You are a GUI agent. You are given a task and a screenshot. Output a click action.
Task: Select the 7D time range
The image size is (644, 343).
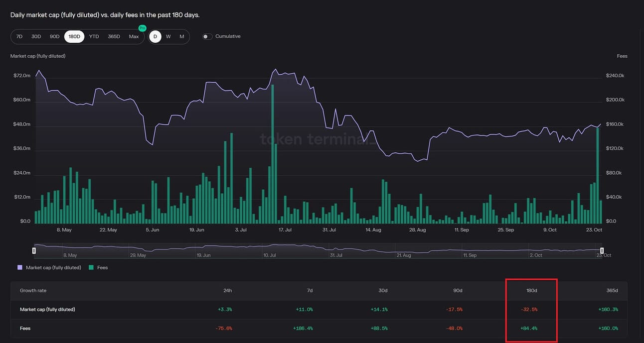[x=19, y=36]
